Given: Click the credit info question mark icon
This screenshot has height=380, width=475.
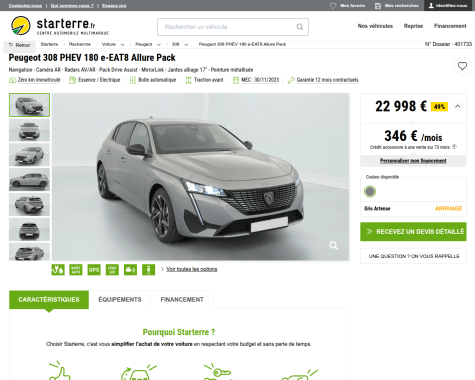Looking at the screenshot, I should click(454, 147).
